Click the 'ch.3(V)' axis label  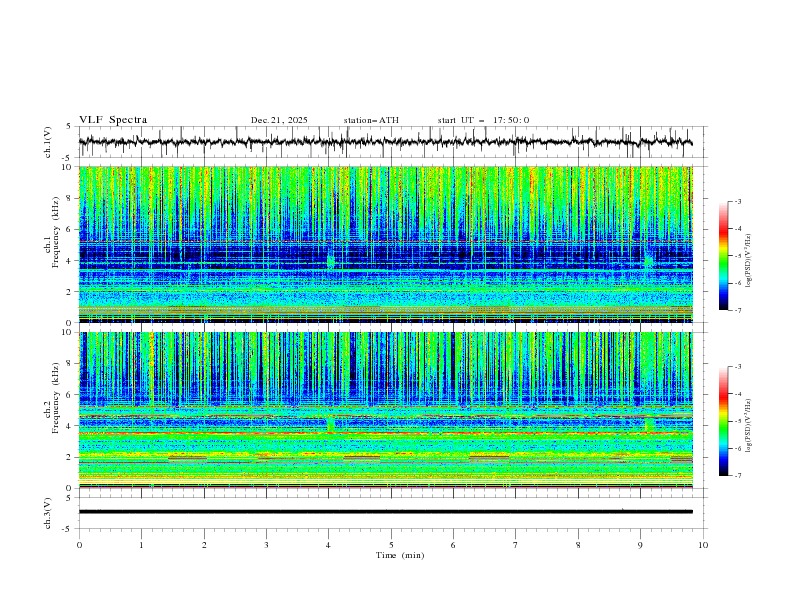pyautogui.click(x=48, y=513)
